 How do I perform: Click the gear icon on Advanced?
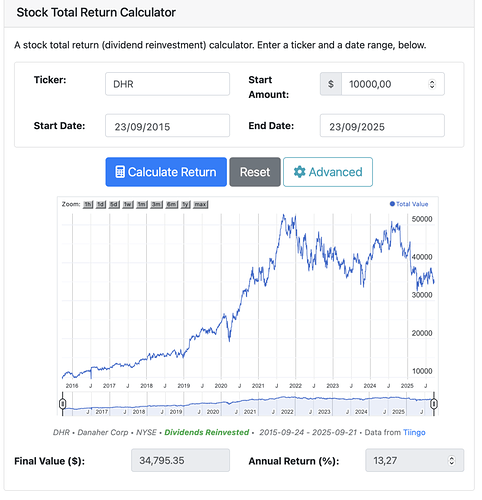tap(299, 172)
